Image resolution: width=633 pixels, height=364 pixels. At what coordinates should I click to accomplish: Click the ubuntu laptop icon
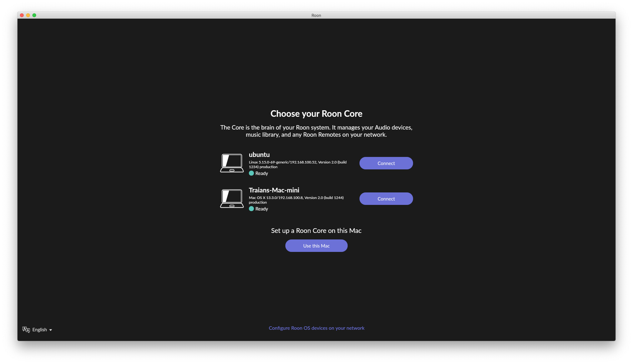click(232, 163)
